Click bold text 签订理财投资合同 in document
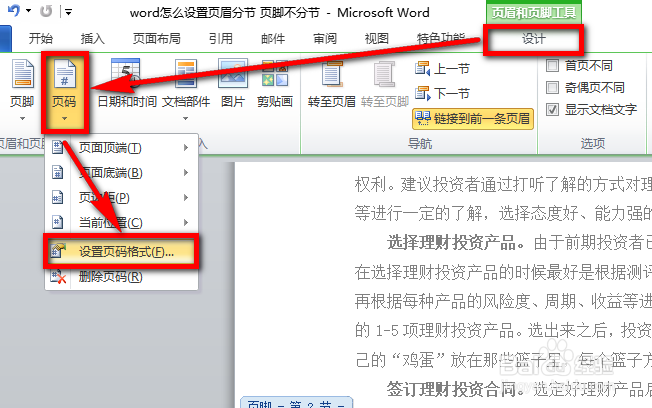 (x=452, y=390)
